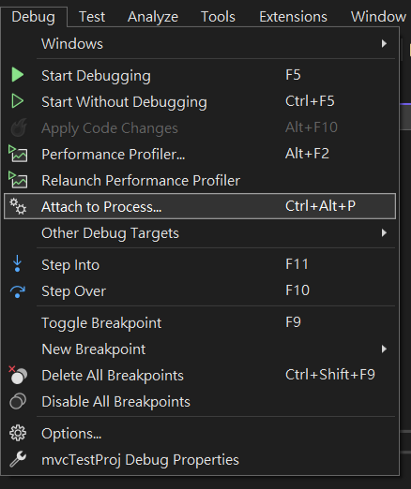Open the Analyze menu

click(153, 17)
